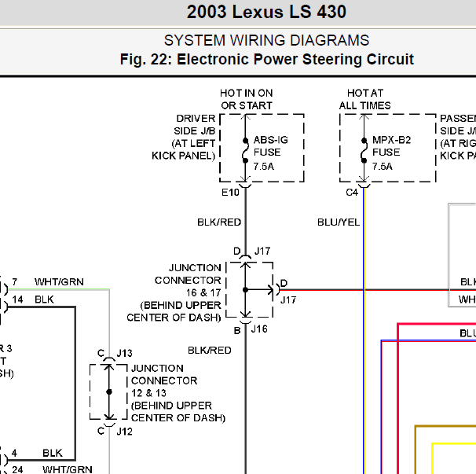This screenshot has width=476, height=474.
Task: Click the "BLK/RED" wire label below E10
Action: (219, 222)
